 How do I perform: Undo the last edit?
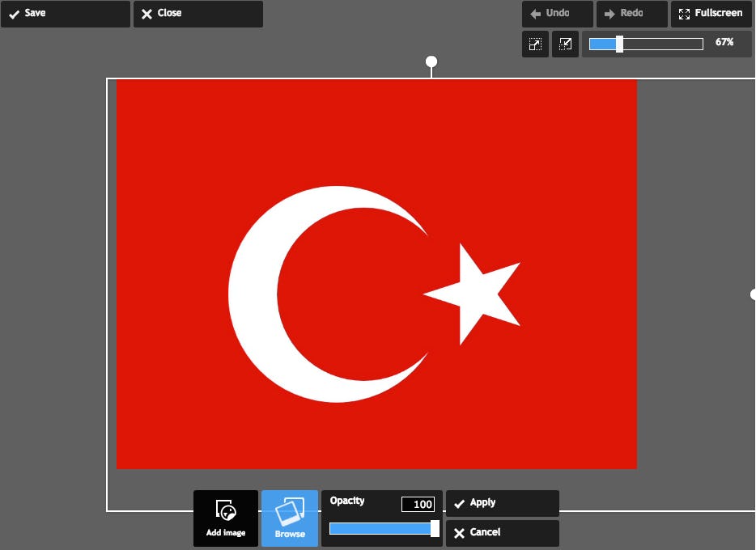click(556, 13)
